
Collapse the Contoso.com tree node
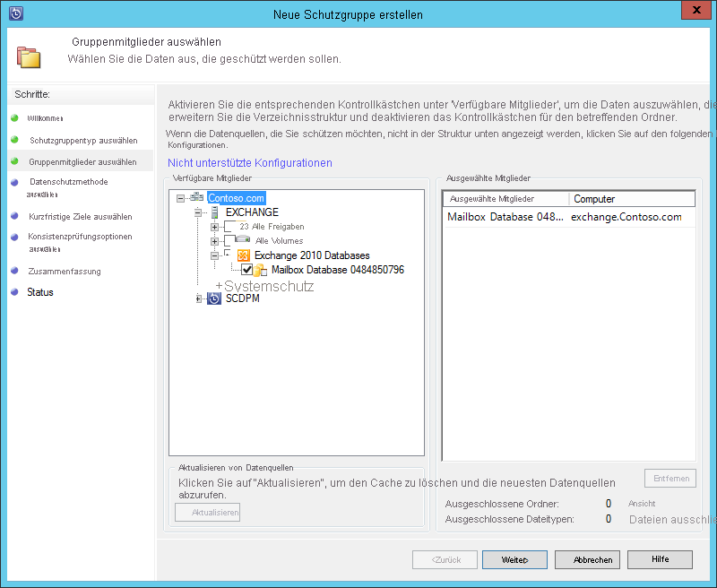coord(181,198)
